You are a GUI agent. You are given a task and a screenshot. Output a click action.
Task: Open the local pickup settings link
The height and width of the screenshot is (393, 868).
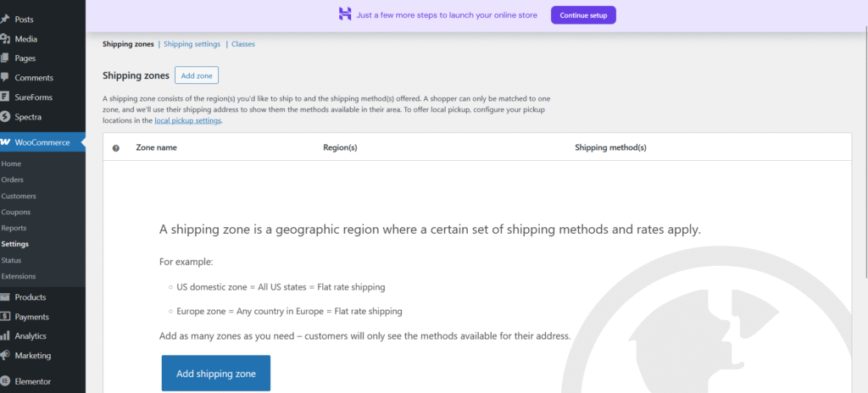coord(187,121)
